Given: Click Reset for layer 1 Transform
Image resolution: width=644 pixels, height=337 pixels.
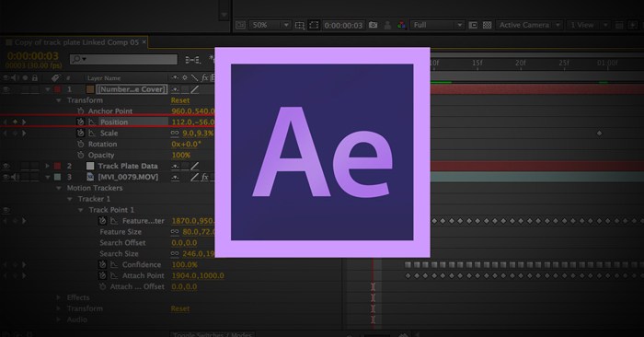Looking at the screenshot, I should pos(180,100).
